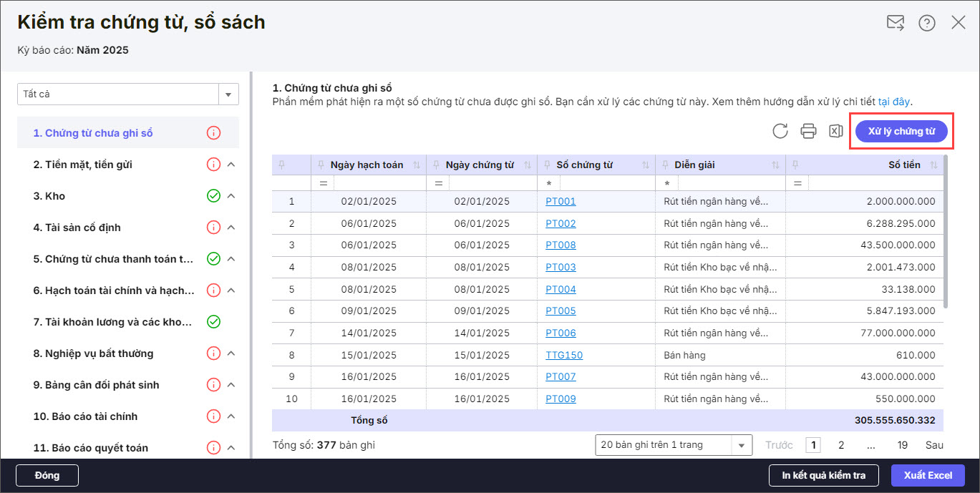Screen dimensions: 980x493
Task: Click warning icon beside Chứng từ chưa ghi sổ
Action: click(213, 133)
